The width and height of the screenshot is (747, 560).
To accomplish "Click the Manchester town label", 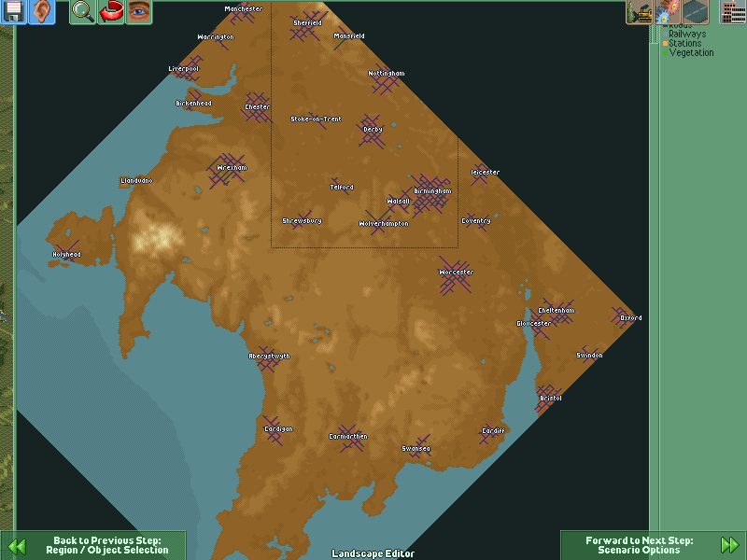I will click(244, 8).
